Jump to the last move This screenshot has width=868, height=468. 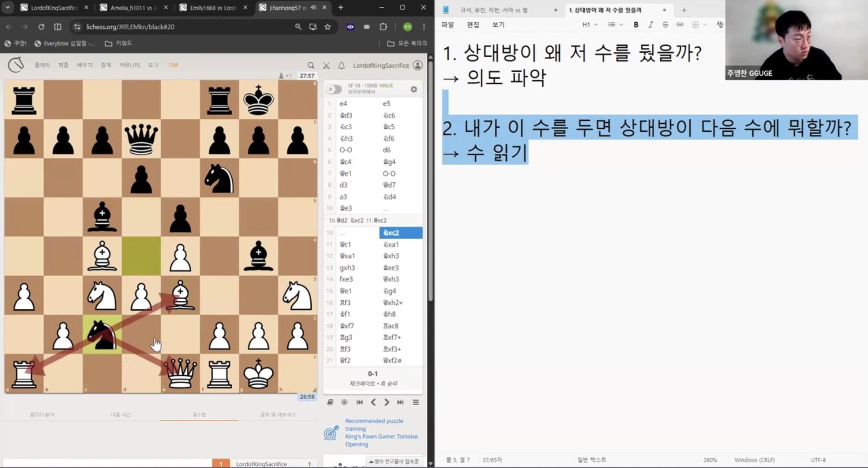pos(400,402)
